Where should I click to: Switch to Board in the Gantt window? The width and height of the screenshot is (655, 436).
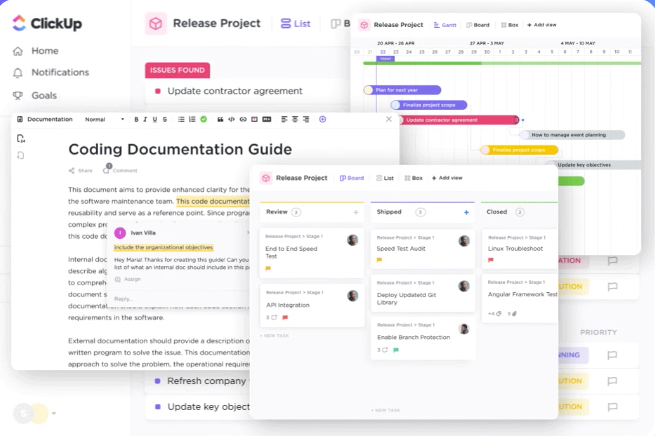pyautogui.click(x=477, y=25)
